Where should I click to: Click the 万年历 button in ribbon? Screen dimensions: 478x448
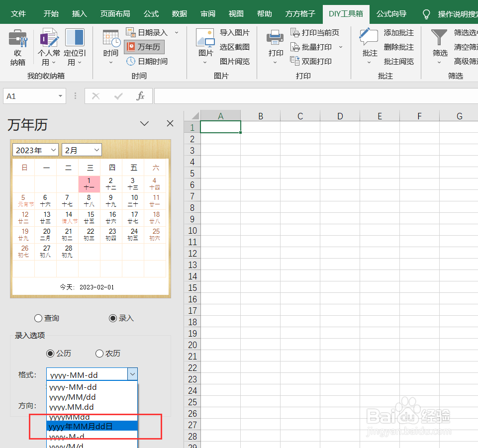pyautogui.click(x=145, y=47)
